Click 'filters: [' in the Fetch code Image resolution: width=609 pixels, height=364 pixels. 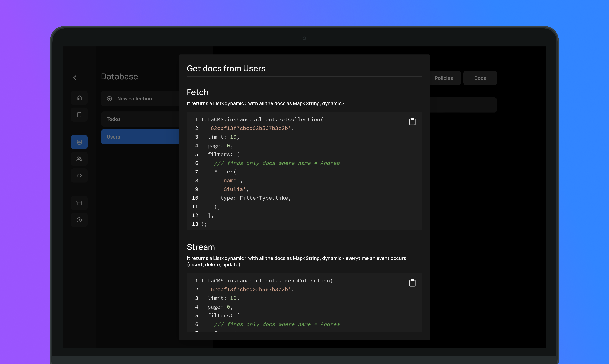click(x=223, y=154)
